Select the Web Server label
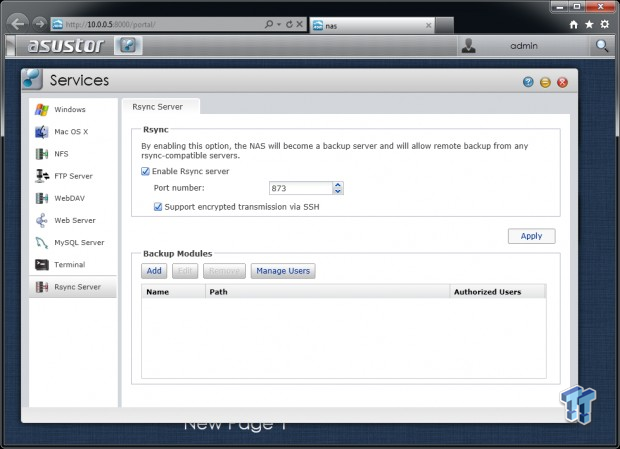 tap(75, 220)
